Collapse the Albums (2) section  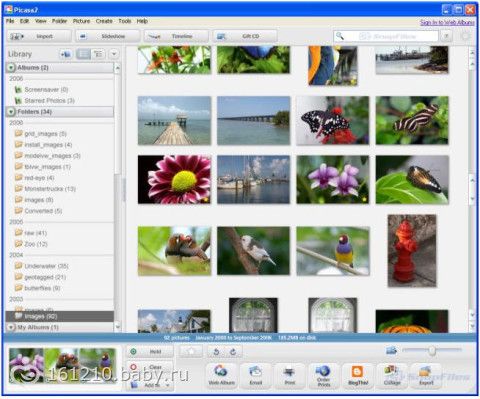pos(11,68)
